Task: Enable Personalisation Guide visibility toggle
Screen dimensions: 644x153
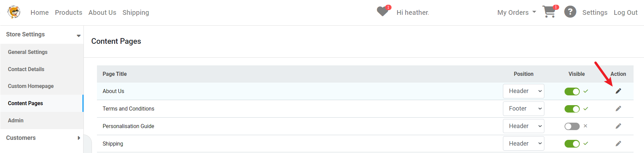Action: click(572, 126)
